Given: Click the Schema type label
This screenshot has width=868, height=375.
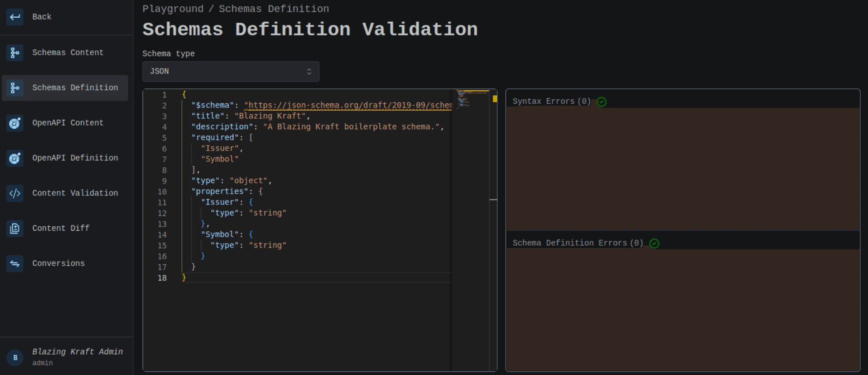Looking at the screenshot, I should click(x=168, y=54).
